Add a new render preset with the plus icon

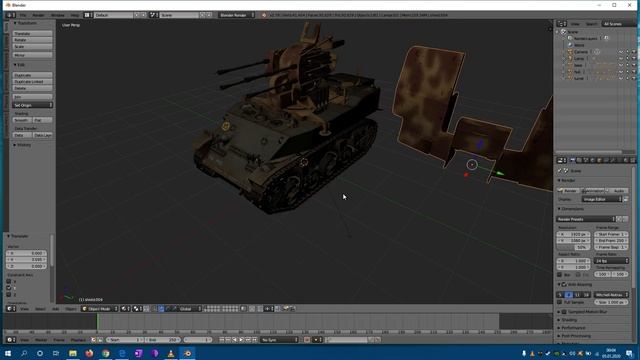click(x=619, y=219)
